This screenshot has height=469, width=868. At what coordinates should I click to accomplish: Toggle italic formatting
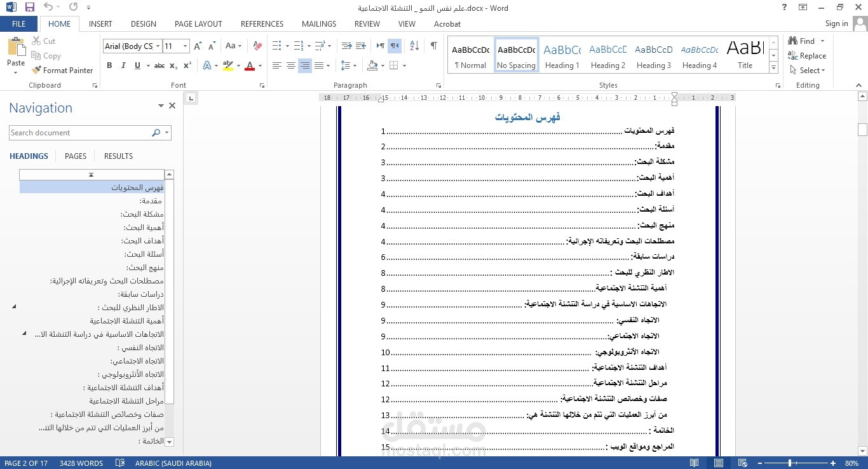[x=123, y=65]
